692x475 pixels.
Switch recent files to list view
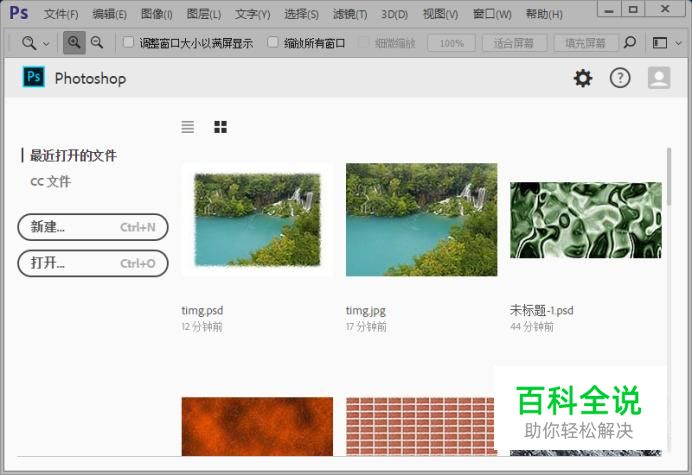(188, 127)
